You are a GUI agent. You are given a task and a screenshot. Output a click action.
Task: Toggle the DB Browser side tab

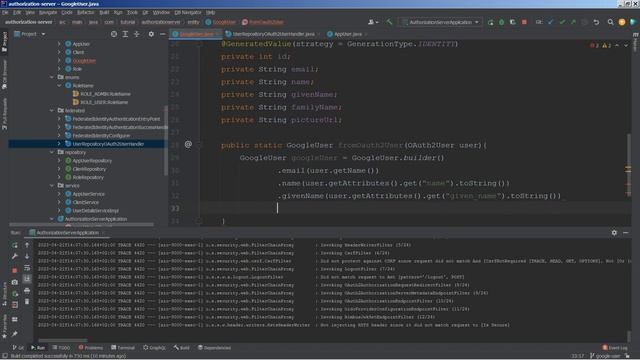4,75
